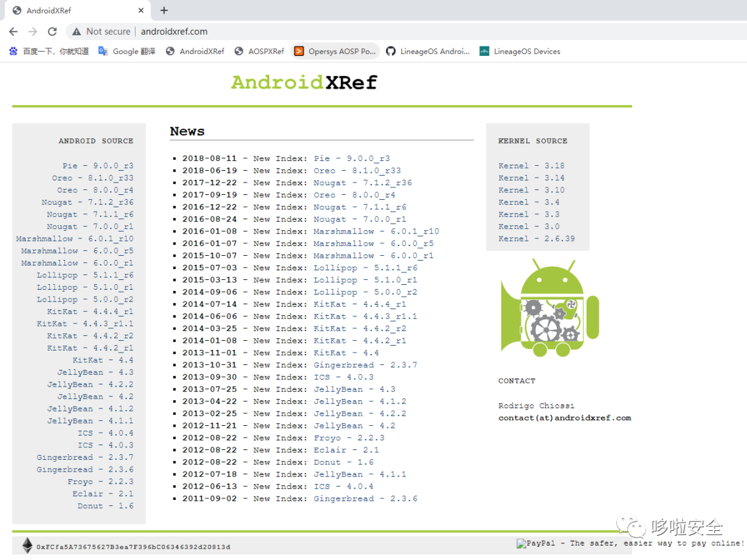This screenshot has width=747, height=560.
Task: Click the contact(at)androidxref.com email text
Action: click(x=564, y=418)
